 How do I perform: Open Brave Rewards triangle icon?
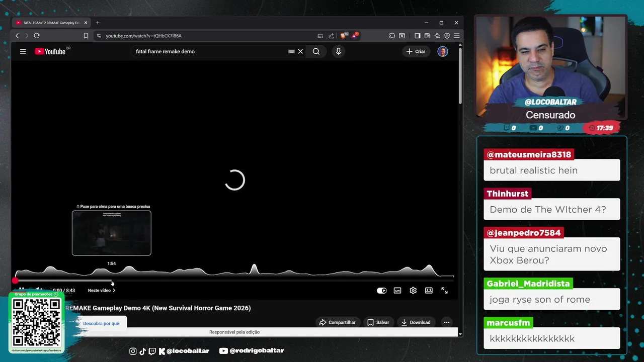pyautogui.click(x=355, y=35)
